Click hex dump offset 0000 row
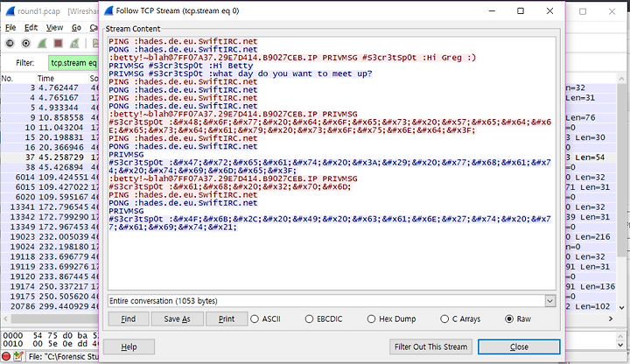The height and width of the screenshot is (364, 630). click(49, 335)
